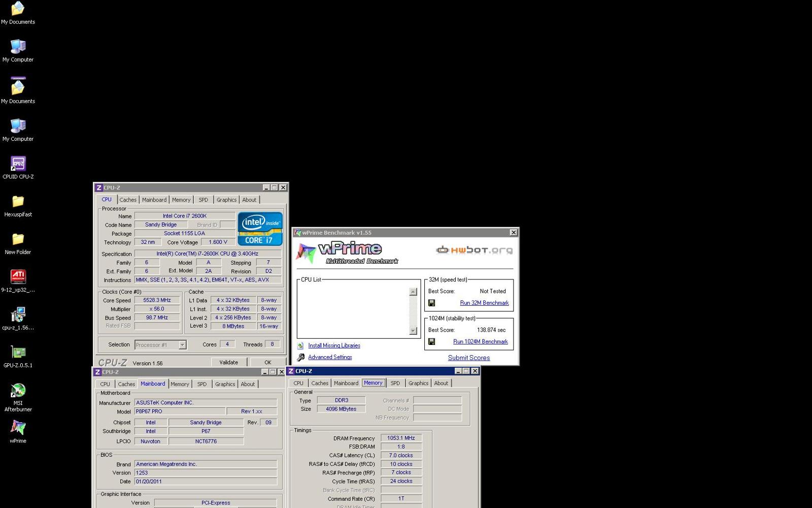Open the Processor #1 selection dropdown
Image resolution: width=812 pixels, height=508 pixels.
tap(182, 345)
